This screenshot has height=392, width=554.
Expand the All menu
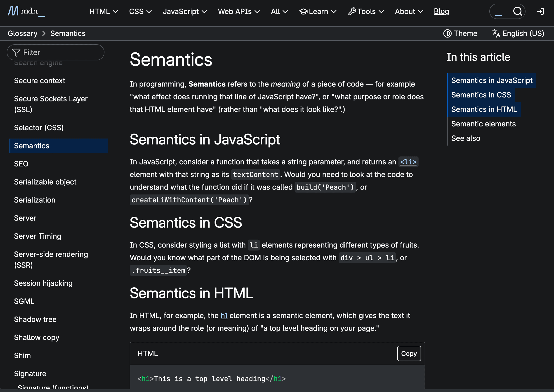(279, 11)
